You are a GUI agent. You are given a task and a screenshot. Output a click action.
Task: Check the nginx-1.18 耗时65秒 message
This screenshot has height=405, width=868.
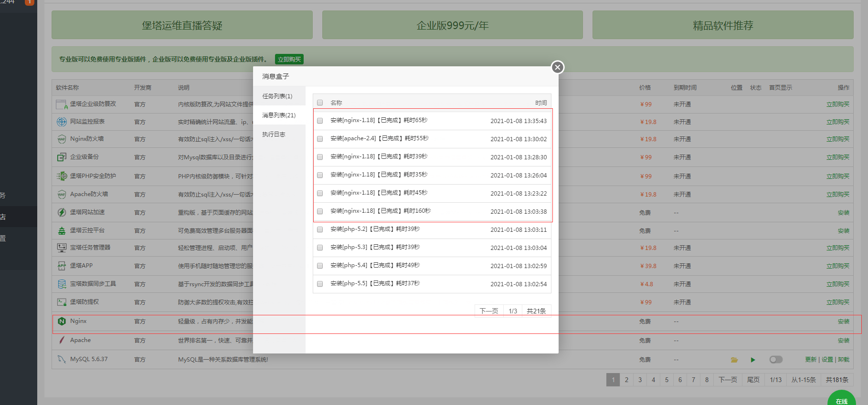[320, 121]
